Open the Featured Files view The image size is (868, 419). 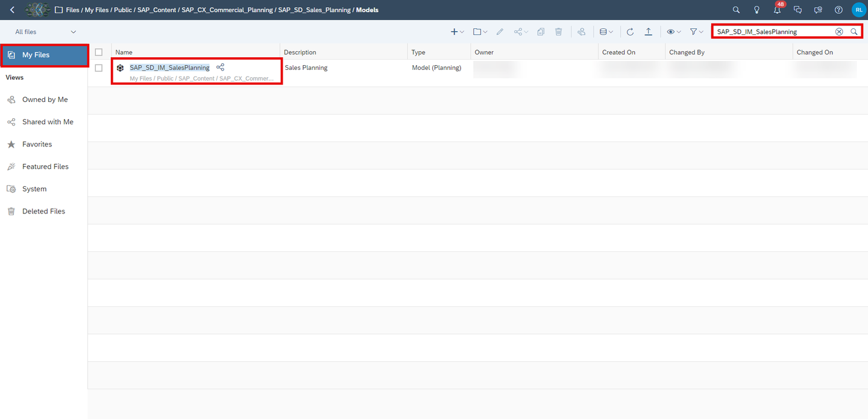[x=45, y=166]
